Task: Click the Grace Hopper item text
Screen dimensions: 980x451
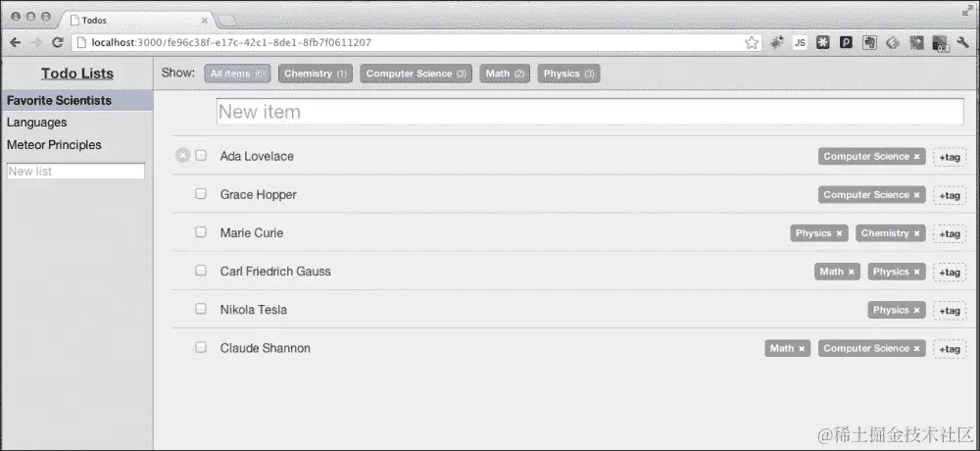Action: pyautogui.click(x=258, y=194)
